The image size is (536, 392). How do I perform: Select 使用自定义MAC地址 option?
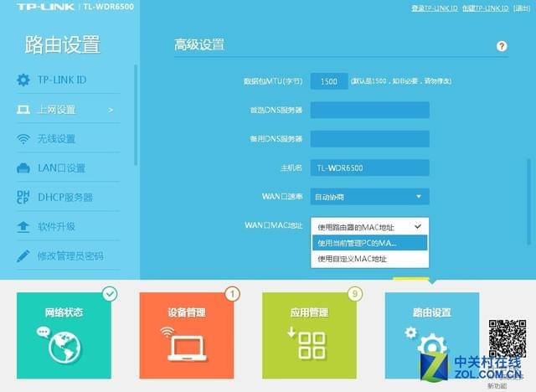pos(370,259)
